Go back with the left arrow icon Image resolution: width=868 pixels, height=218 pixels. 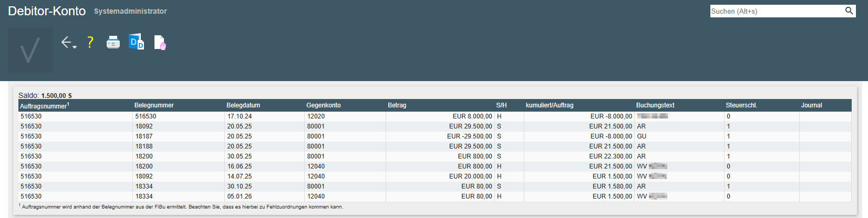point(66,42)
